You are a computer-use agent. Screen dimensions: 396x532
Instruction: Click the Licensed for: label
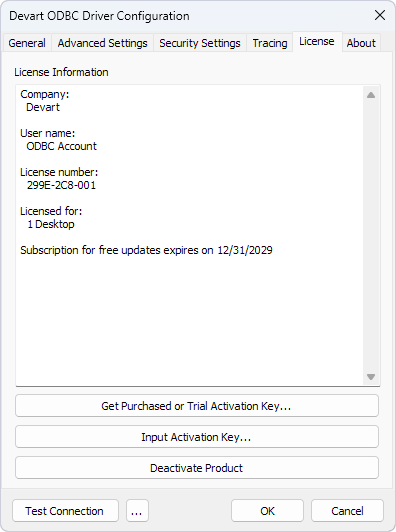point(51,211)
